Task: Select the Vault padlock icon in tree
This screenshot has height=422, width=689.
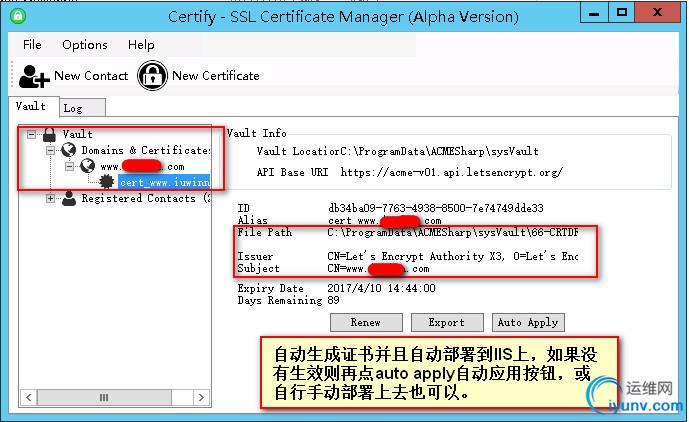Action: click(49, 135)
